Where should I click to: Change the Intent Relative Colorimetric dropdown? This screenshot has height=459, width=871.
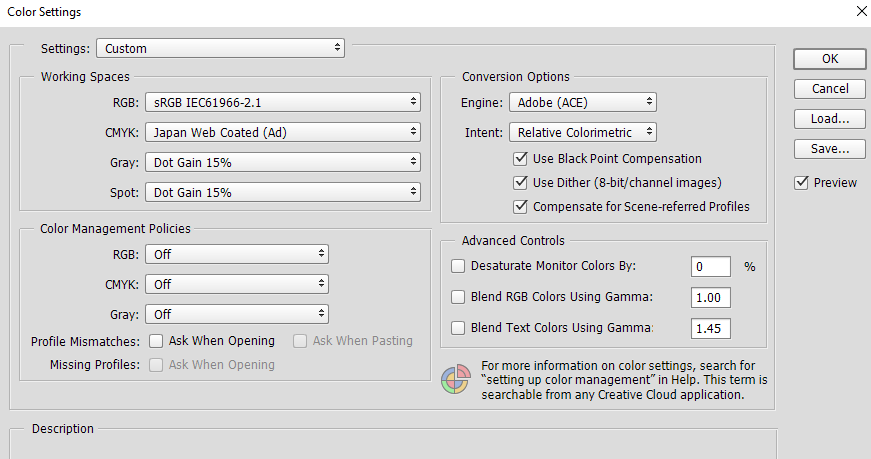pyautogui.click(x=582, y=131)
